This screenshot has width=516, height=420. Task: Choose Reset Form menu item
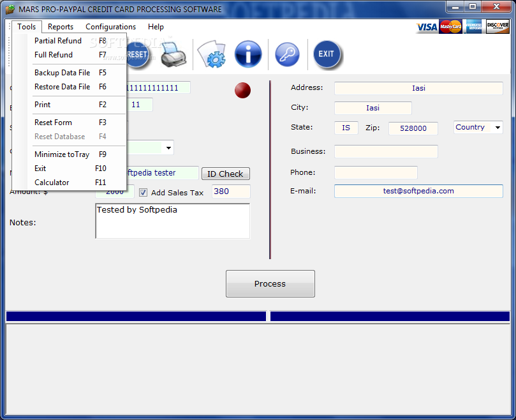[69, 122]
